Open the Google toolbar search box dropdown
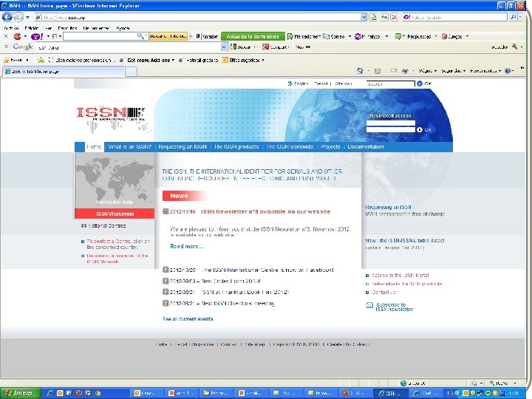 click(x=224, y=47)
